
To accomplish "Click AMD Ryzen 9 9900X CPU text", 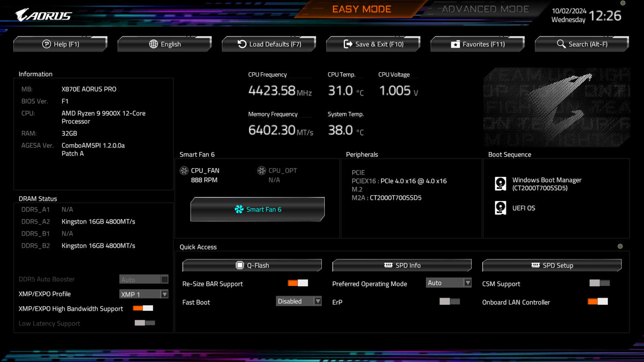I will [x=103, y=117].
